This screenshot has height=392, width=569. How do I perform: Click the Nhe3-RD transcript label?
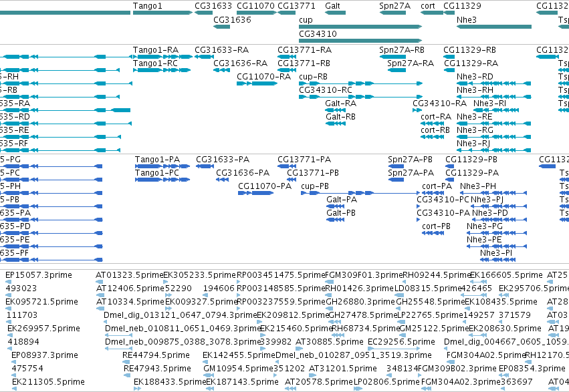pyautogui.click(x=475, y=76)
